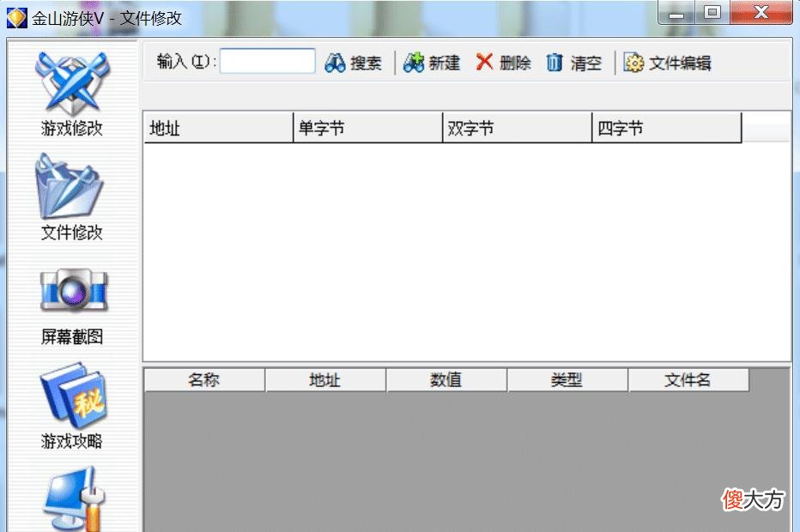The image size is (800, 532).
Task: Maximize the 金山游侠V window
Action: pyautogui.click(x=712, y=12)
